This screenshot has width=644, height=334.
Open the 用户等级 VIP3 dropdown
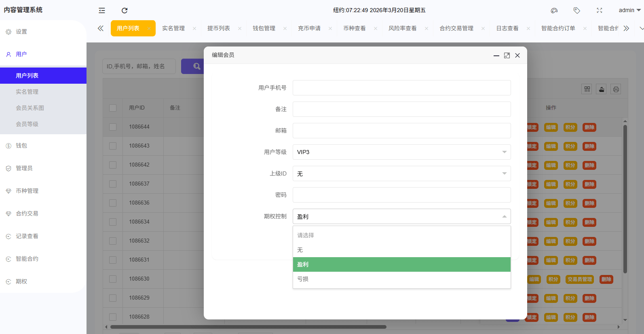[401, 152]
